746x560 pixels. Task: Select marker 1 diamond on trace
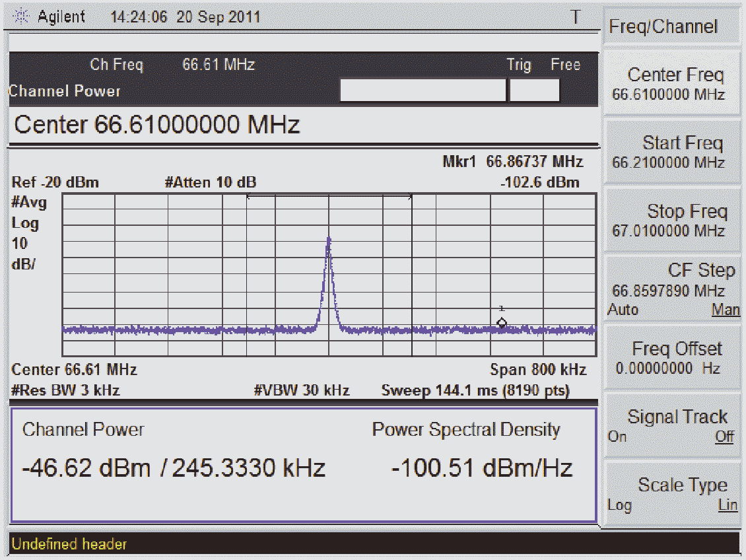tap(502, 323)
